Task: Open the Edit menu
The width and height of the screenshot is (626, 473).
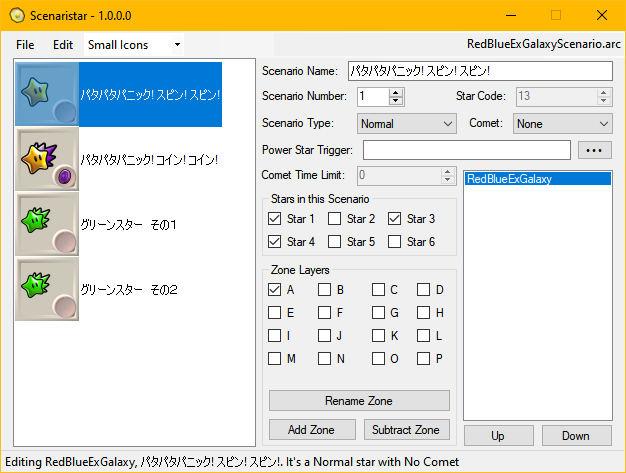Action: click(x=63, y=45)
